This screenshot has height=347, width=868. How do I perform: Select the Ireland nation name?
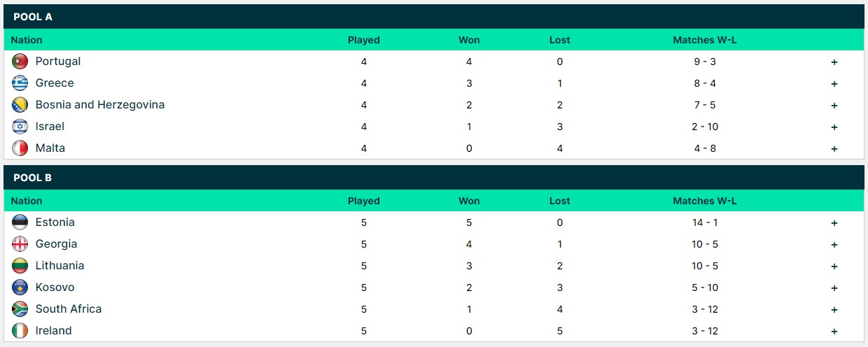53,331
